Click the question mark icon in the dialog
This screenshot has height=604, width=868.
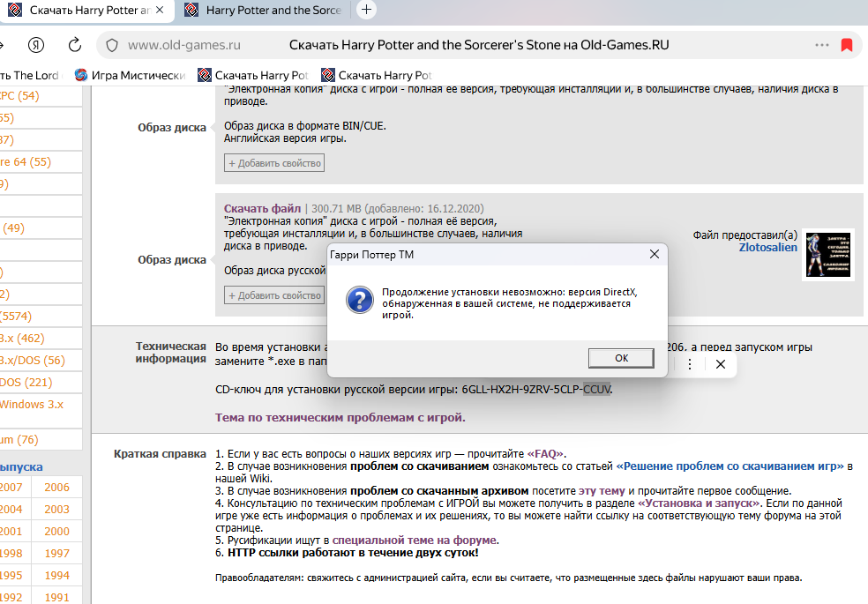click(360, 300)
